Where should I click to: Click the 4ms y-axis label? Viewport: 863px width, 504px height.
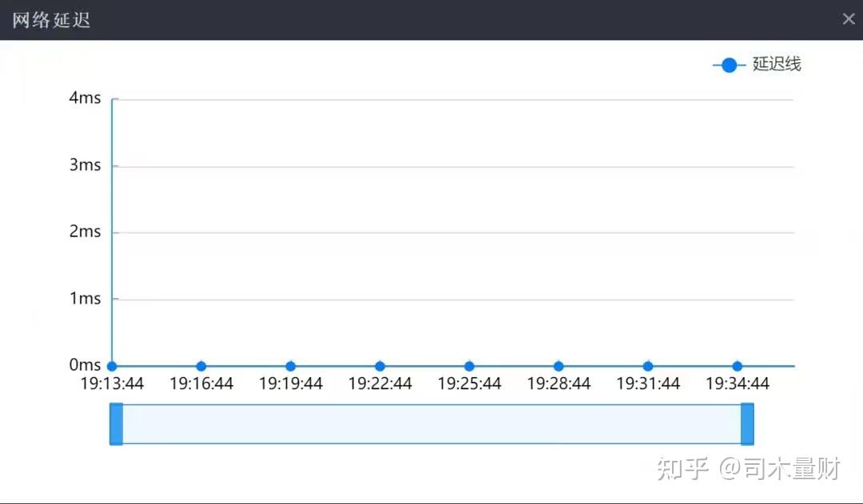tap(86, 98)
